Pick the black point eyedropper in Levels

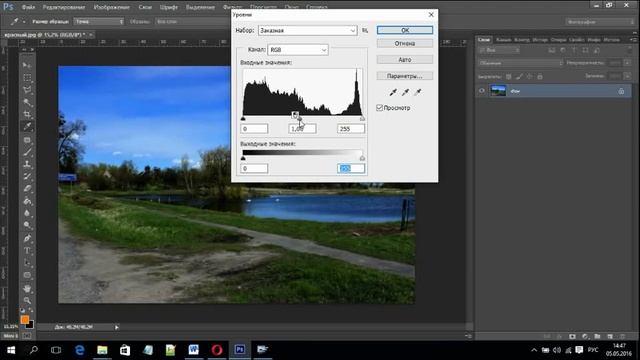coord(393,92)
